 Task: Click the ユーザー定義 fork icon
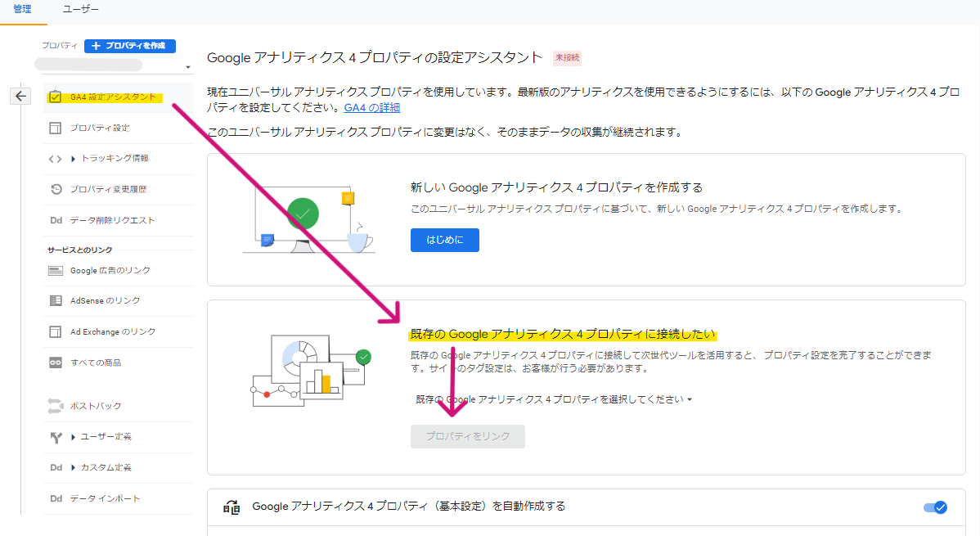click(56, 437)
